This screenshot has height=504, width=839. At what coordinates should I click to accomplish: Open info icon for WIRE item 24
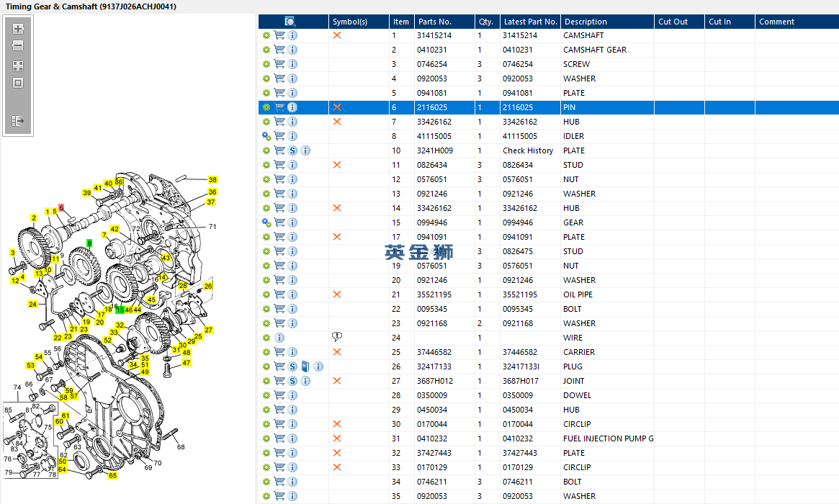(279, 338)
